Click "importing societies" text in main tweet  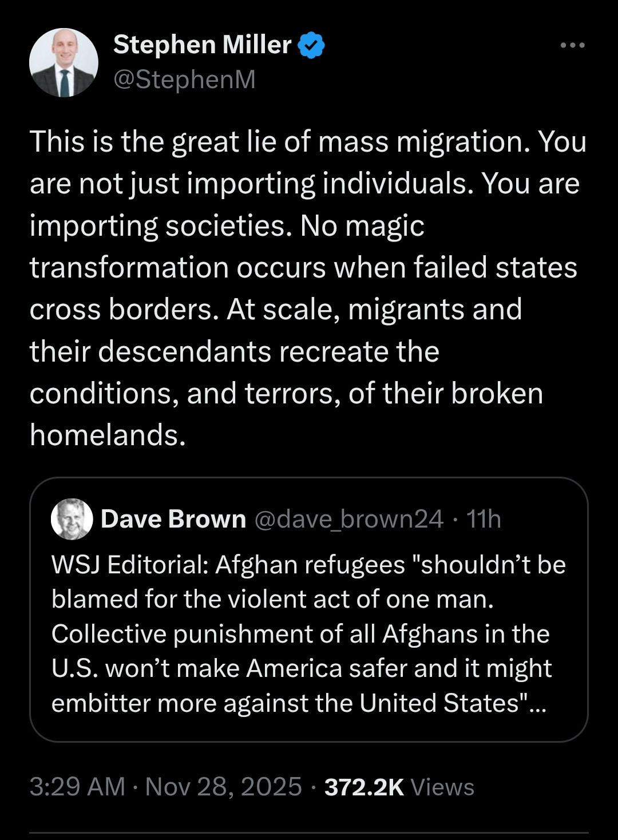pyautogui.click(x=157, y=225)
